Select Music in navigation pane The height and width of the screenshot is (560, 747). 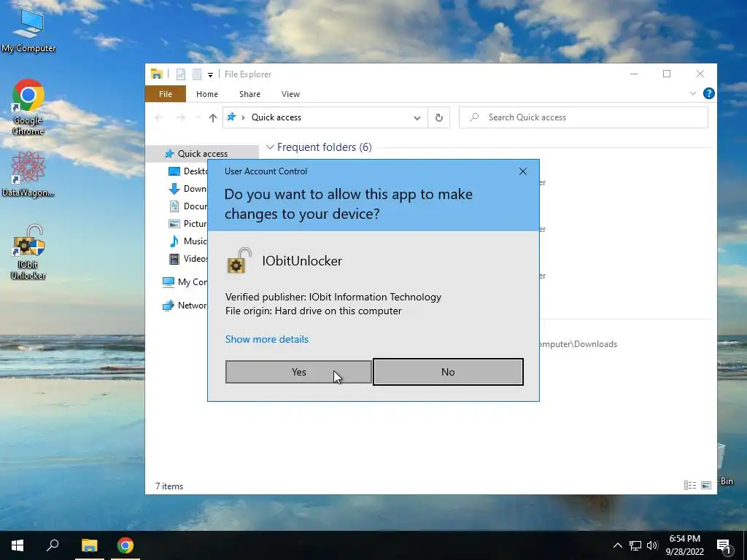point(188,241)
